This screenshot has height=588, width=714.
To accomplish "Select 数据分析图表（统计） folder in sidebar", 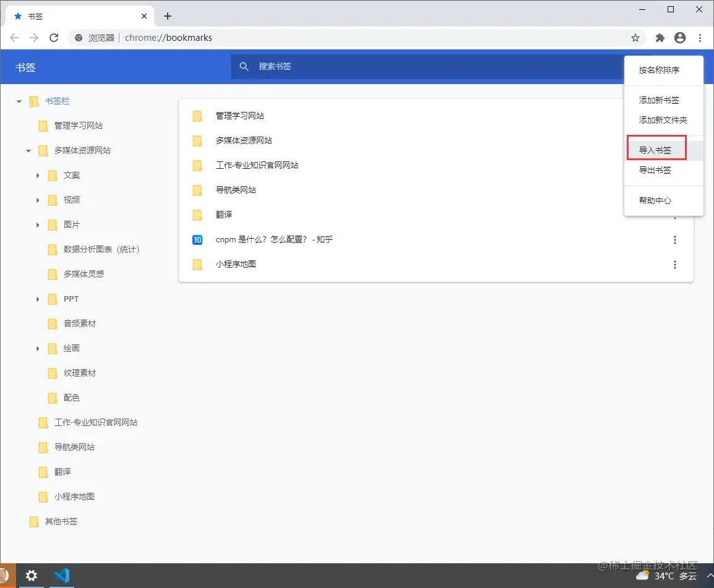I will 101,249.
